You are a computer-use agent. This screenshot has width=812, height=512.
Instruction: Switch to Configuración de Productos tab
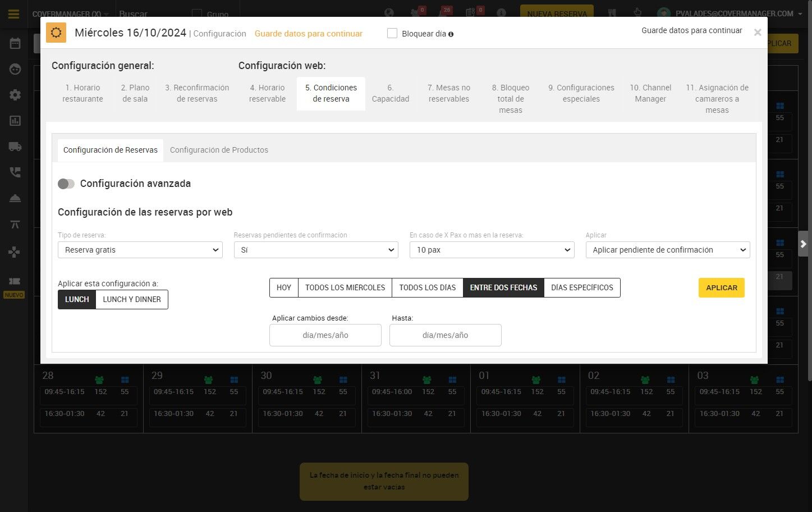pos(219,150)
